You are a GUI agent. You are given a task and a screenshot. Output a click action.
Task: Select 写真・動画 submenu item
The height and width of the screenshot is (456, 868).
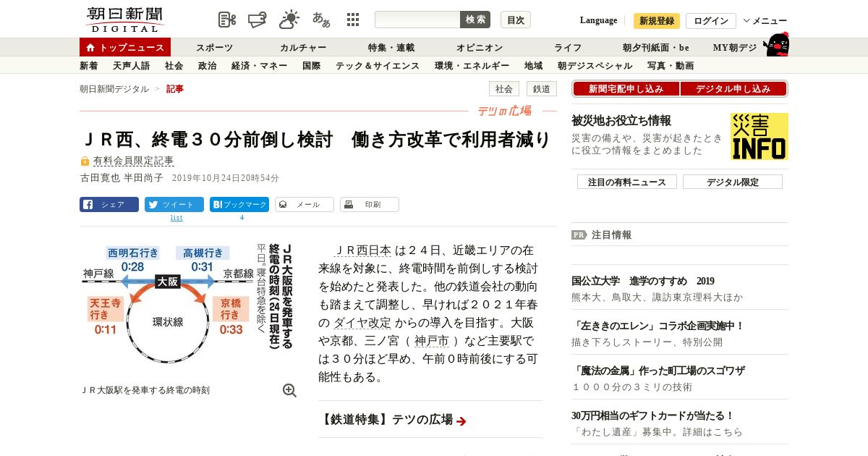[x=671, y=65]
